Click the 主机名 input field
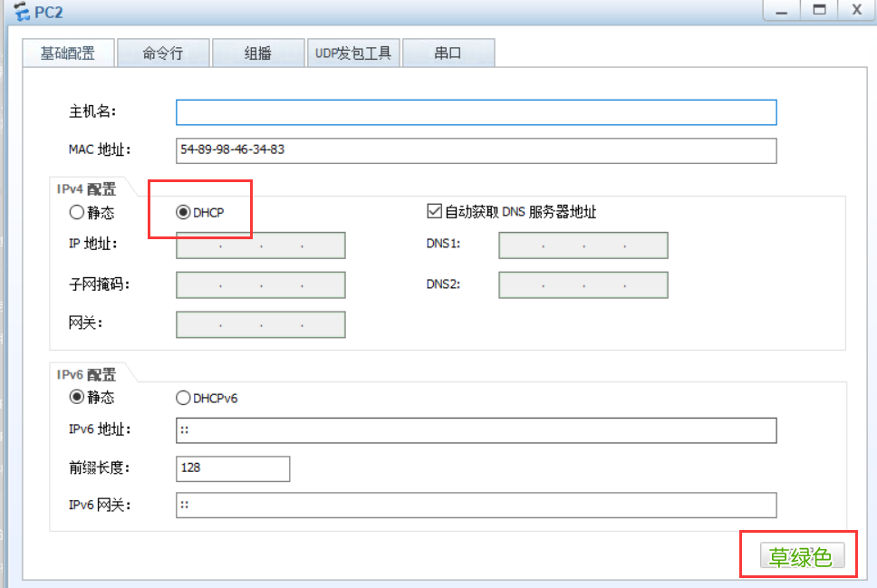The image size is (877, 588). pyautogui.click(x=476, y=111)
